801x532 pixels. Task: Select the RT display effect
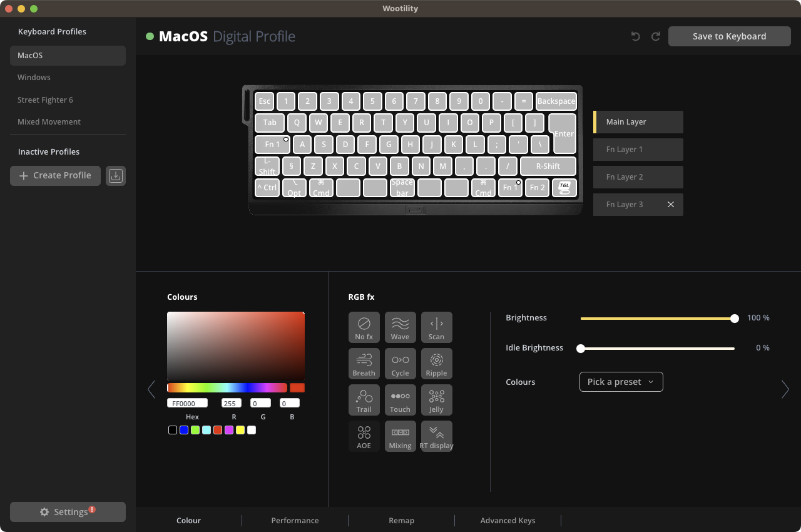pos(436,436)
